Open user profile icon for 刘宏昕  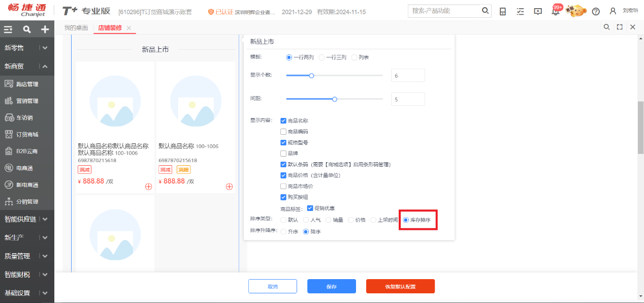coord(613,11)
